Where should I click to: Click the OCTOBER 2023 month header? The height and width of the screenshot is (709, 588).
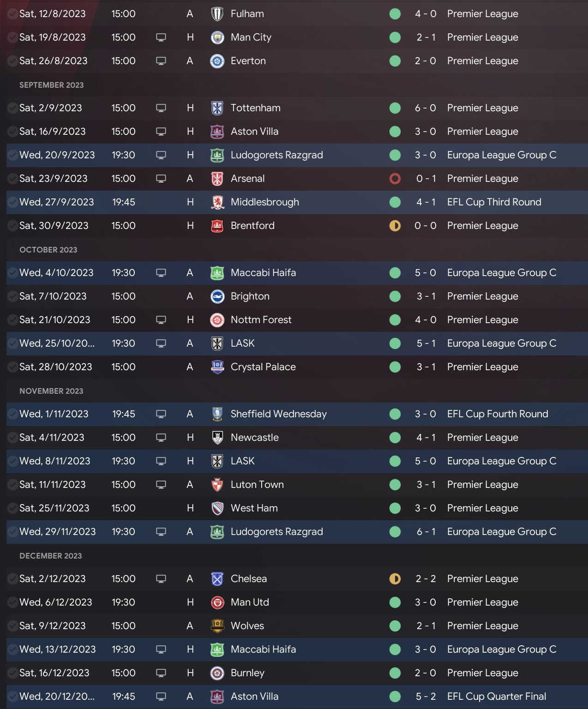48,250
